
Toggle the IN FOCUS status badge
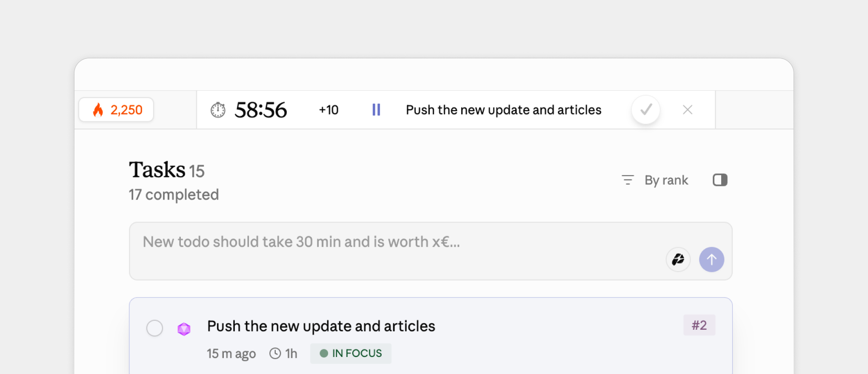click(351, 353)
